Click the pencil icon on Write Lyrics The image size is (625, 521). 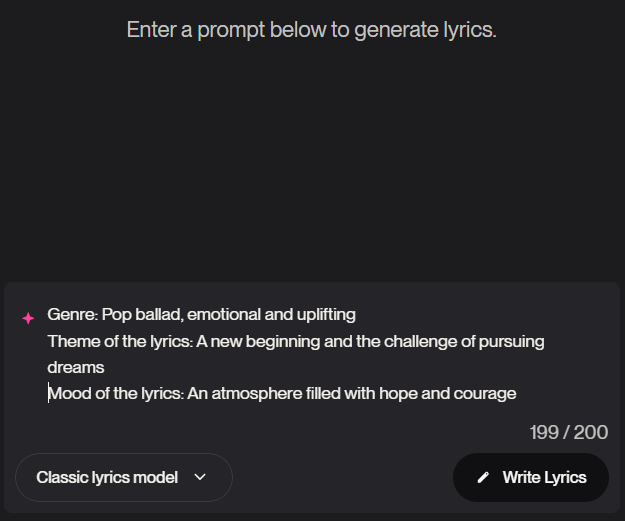pos(484,478)
